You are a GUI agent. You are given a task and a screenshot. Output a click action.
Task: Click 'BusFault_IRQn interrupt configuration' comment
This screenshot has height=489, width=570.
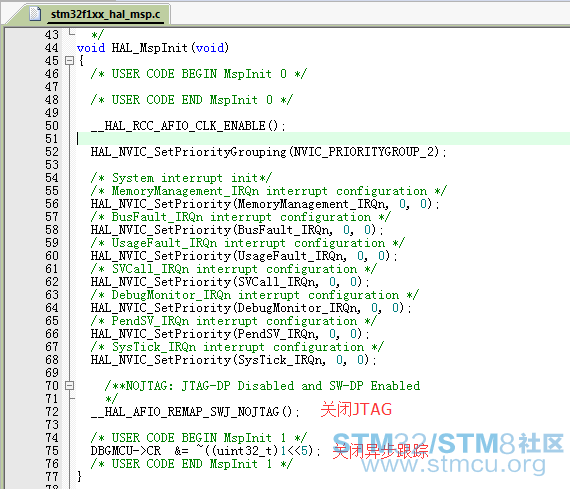[x=241, y=217]
